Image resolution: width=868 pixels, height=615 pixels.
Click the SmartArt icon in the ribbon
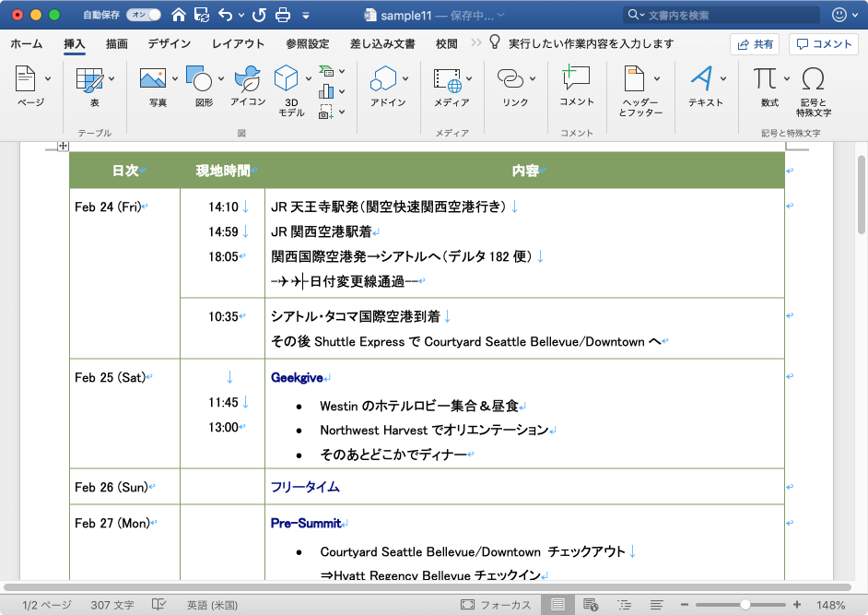tap(326, 71)
